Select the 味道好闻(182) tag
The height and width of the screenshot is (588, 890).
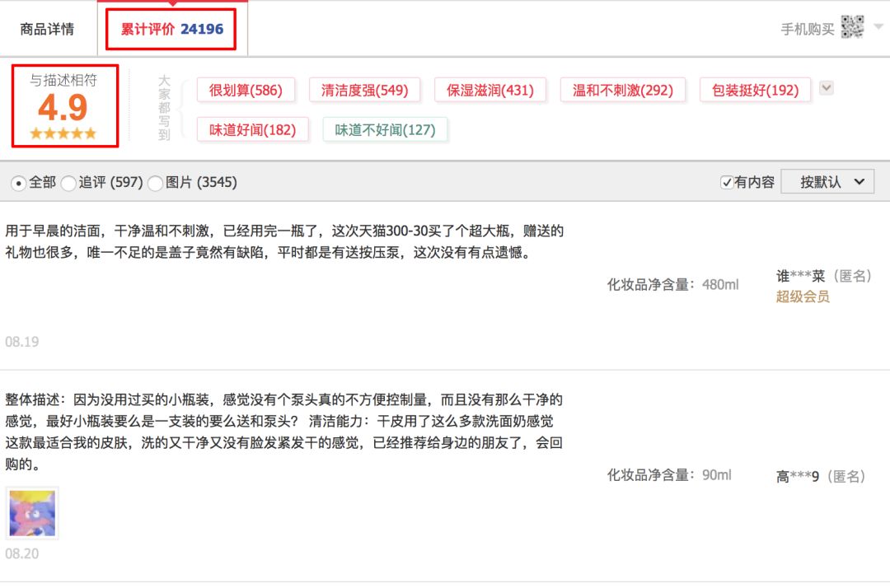pos(253,129)
